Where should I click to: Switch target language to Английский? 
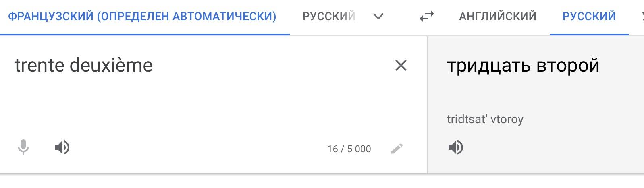point(498,17)
